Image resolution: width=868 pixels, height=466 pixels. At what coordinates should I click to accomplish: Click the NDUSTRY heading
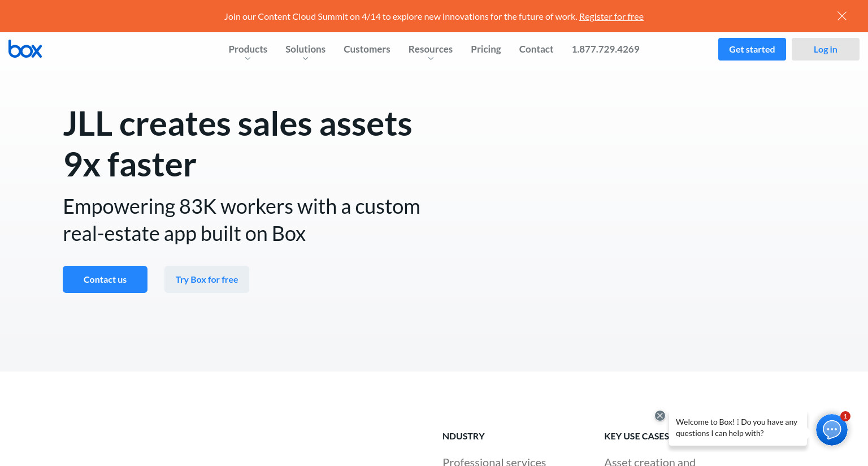[463, 436]
